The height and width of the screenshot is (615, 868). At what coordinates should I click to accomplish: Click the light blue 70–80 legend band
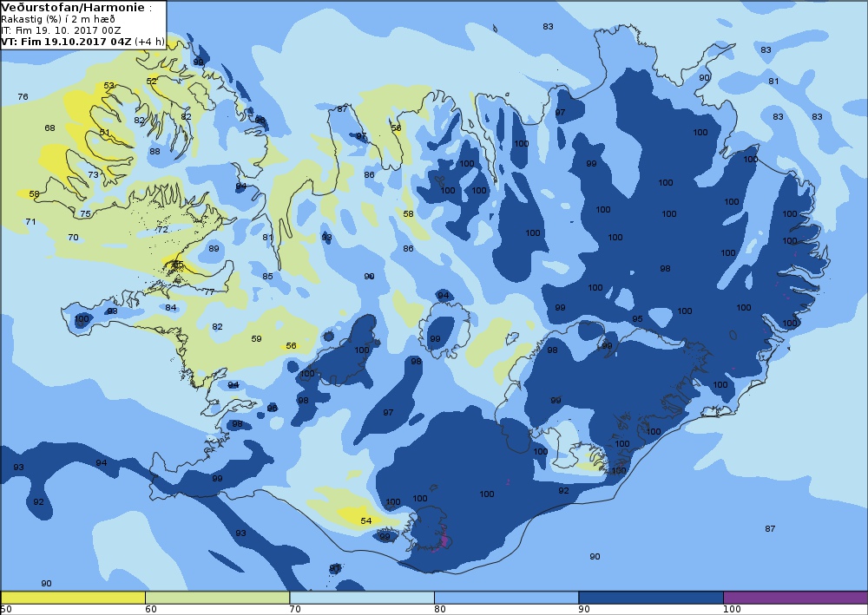[361, 598]
